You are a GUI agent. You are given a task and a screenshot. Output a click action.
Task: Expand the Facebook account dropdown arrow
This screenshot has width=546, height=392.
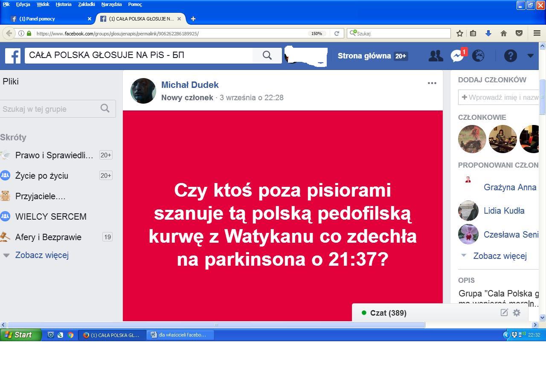[x=530, y=56]
